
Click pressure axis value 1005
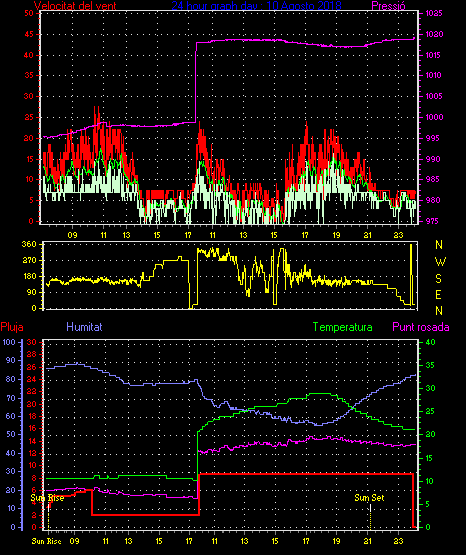coord(434,96)
